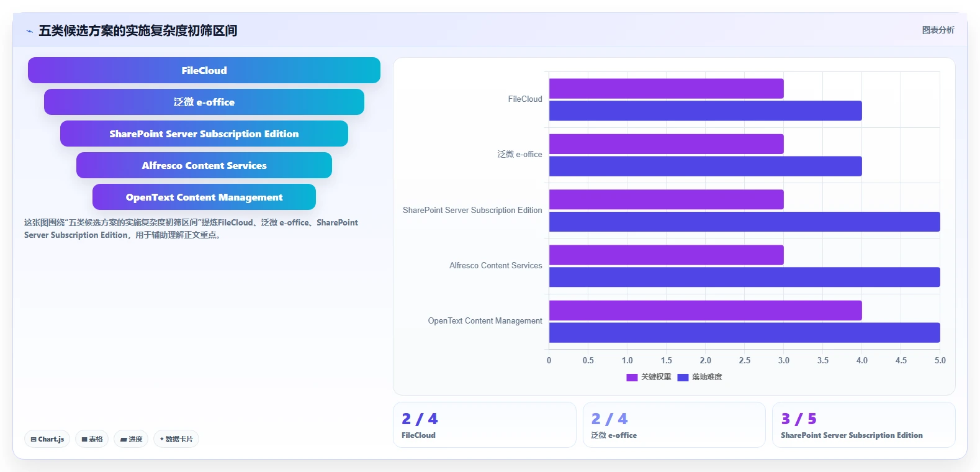Select Alfresco's purple 关键权重 bar
Image resolution: width=980 pixels, height=472 pixels.
(666, 255)
